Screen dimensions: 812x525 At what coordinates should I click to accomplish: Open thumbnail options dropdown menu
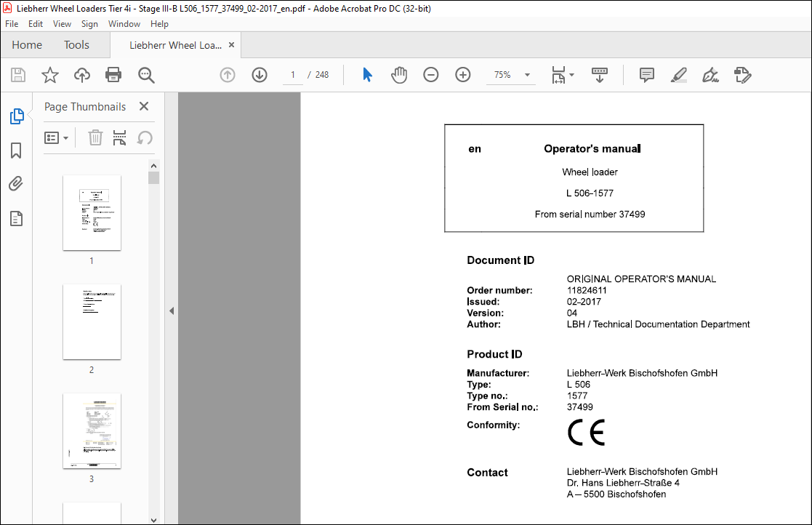click(57, 137)
